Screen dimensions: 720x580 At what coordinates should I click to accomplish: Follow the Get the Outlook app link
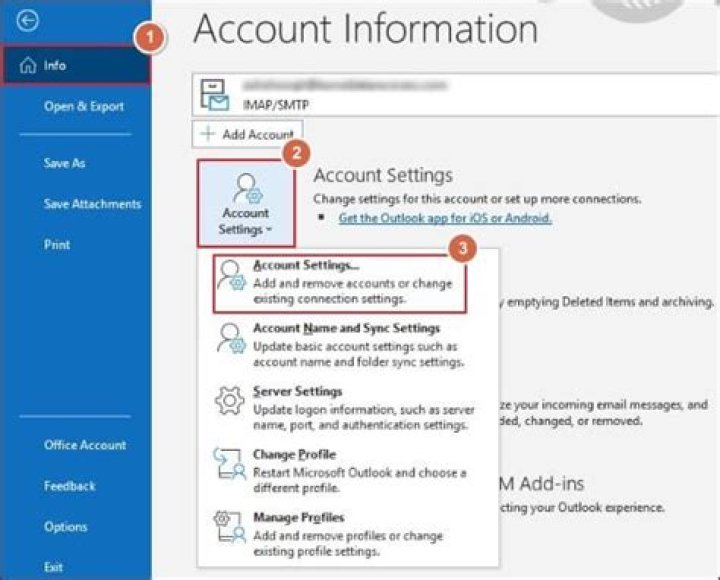[445, 217]
